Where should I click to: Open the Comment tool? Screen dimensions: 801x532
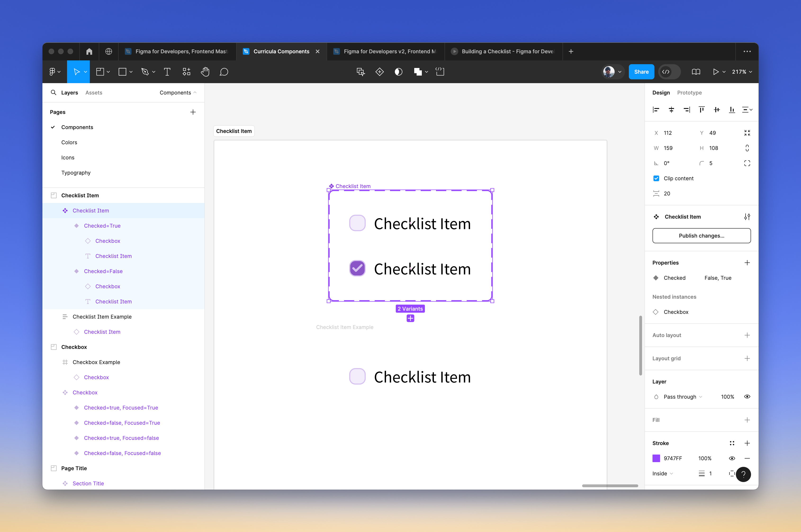tap(224, 72)
